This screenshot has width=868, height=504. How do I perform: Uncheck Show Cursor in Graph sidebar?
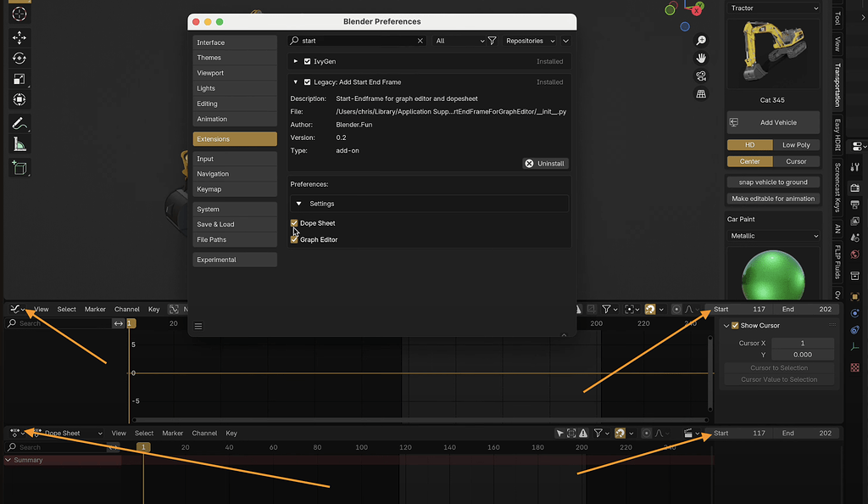click(735, 326)
